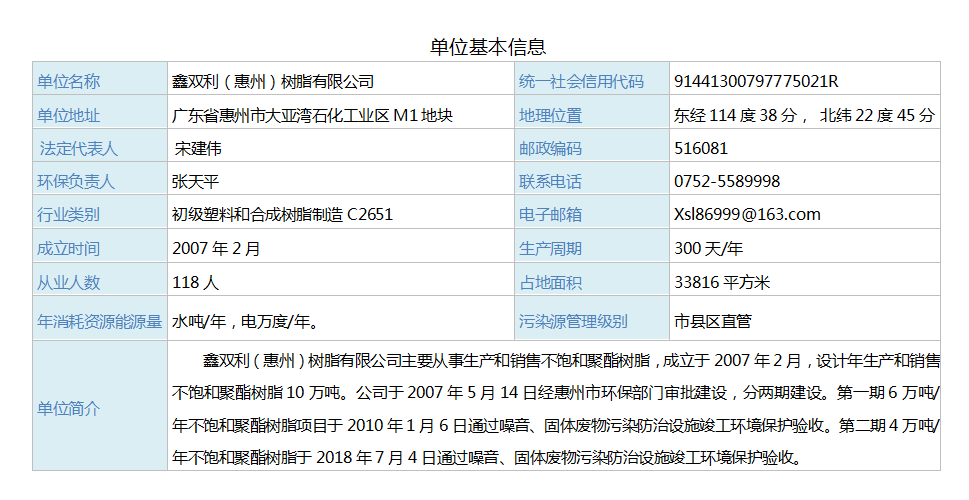The image size is (969, 500).
Task: Select industry category value 初级塑料和合成树脂制造 C2651
Action: [x=282, y=214]
